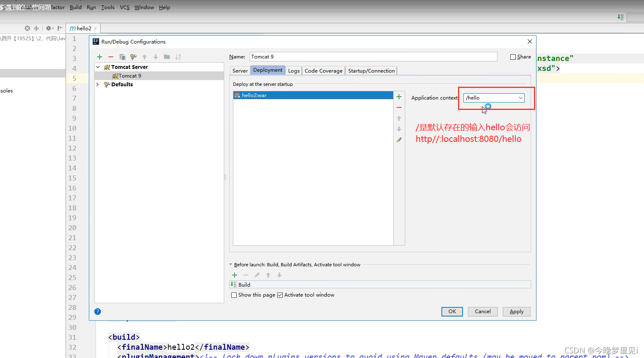Collapse the Before launch section
Image resolution: width=644 pixels, height=358 pixels.
tap(231, 265)
